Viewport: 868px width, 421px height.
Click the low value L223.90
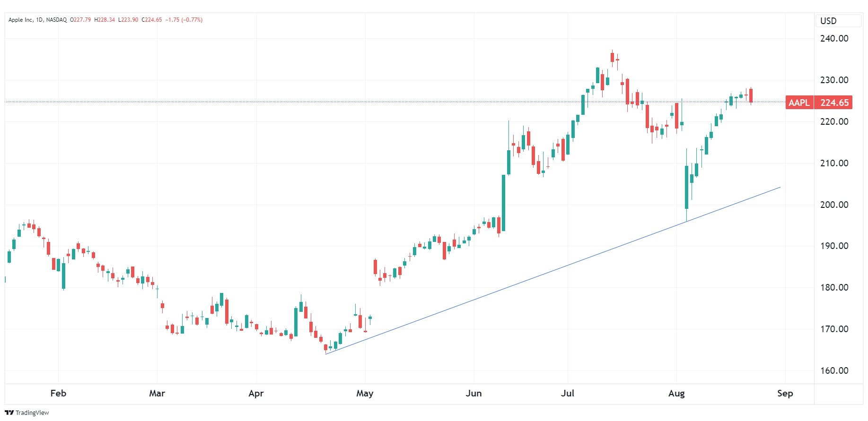[128, 20]
